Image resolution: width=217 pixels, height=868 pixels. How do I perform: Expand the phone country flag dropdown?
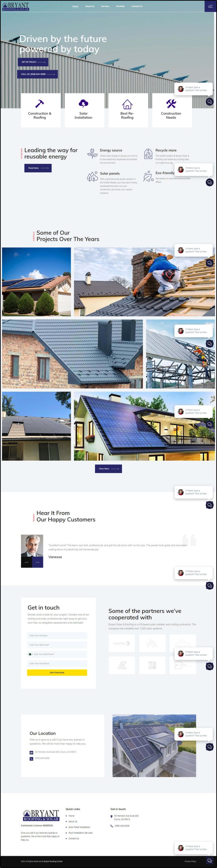[x=31, y=654]
